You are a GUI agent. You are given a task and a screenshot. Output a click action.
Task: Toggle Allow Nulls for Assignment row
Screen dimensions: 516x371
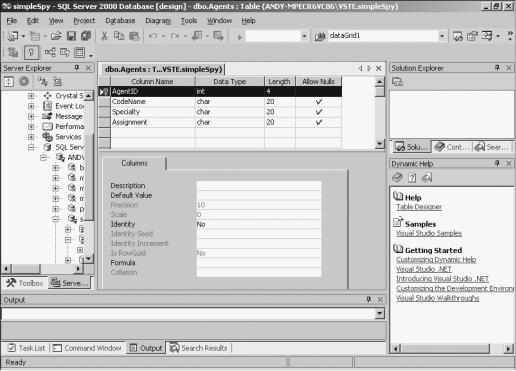click(319, 122)
